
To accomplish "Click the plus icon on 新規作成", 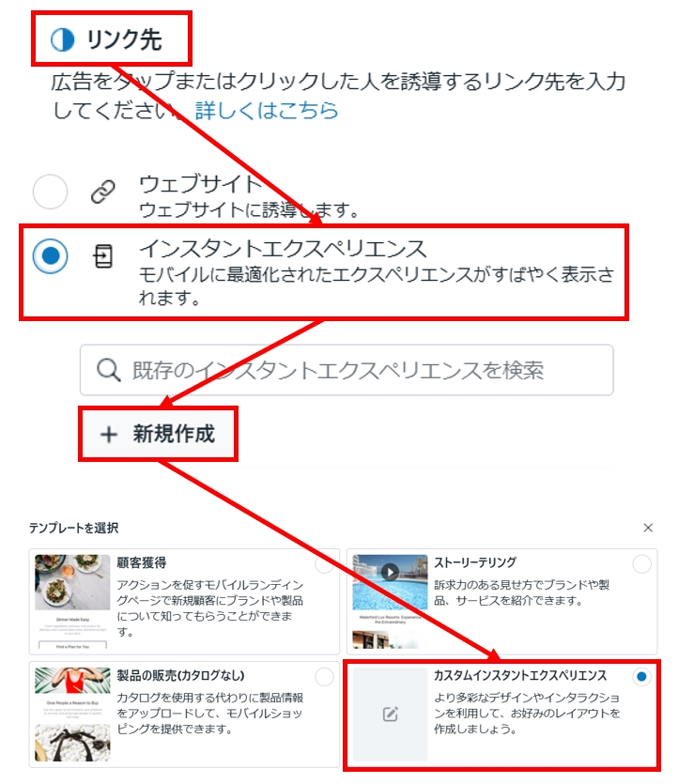I will click(109, 434).
